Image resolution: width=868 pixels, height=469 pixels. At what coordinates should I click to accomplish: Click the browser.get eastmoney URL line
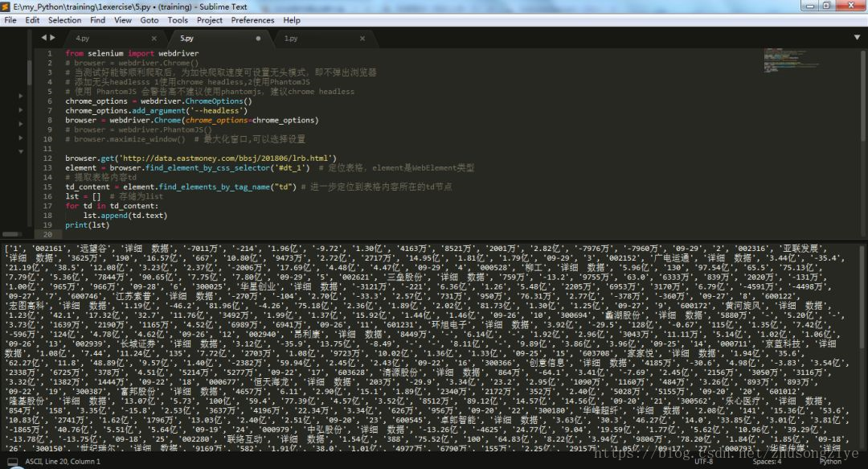pos(200,158)
